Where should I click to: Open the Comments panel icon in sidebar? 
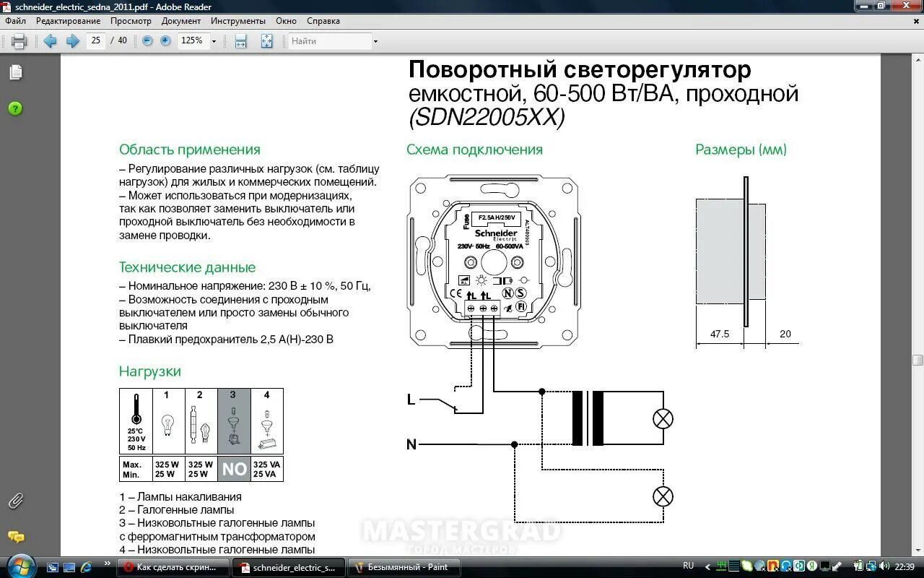[x=16, y=537]
